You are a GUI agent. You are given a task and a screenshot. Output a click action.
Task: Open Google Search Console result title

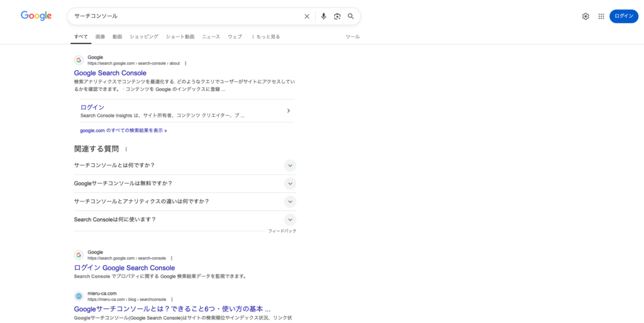point(110,73)
